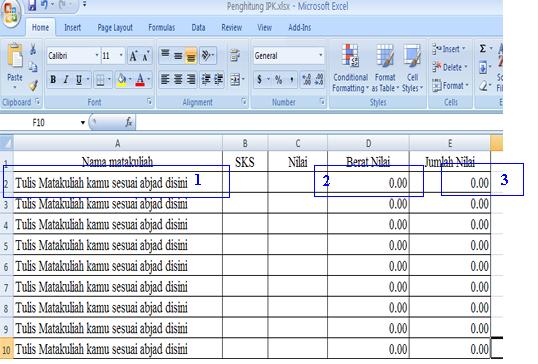The width and height of the screenshot is (538, 364).
Task: Undo the last action
Action: click(x=44, y=5)
